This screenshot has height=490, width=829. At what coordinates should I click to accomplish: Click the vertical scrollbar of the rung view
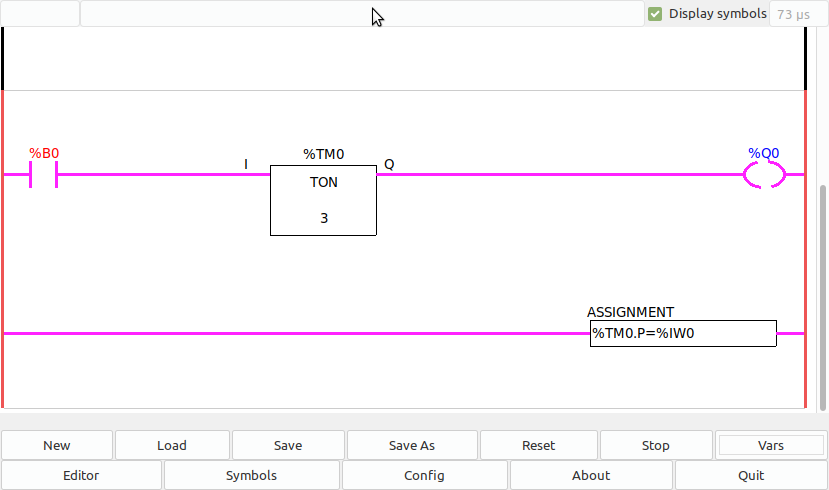tap(823, 298)
